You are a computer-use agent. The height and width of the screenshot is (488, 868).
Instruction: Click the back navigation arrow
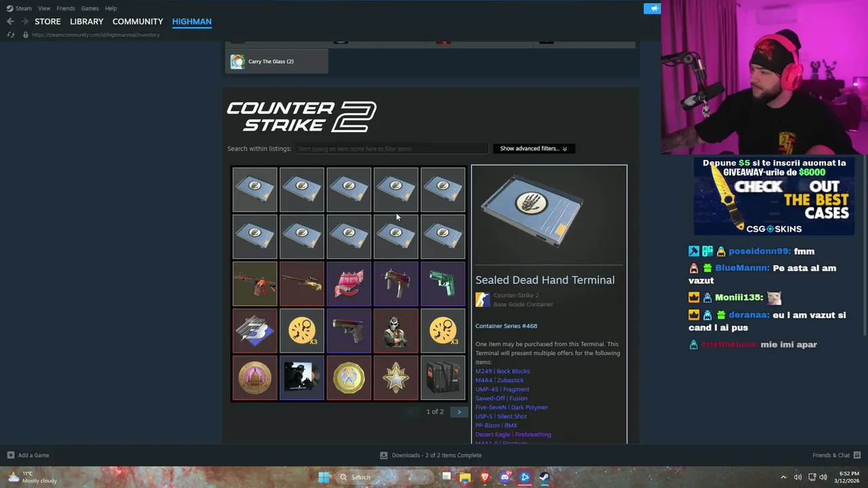click(x=10, y=22)
